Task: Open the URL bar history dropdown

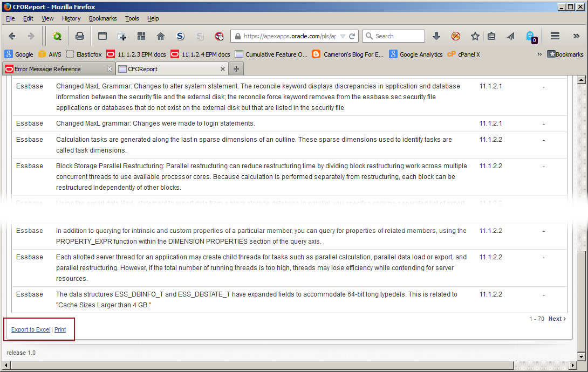Action: click(343, 36)
